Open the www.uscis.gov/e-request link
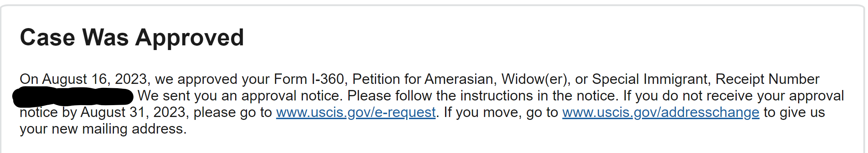The height and width of the screenshot is (153, 868). click(x=356, y=113)
